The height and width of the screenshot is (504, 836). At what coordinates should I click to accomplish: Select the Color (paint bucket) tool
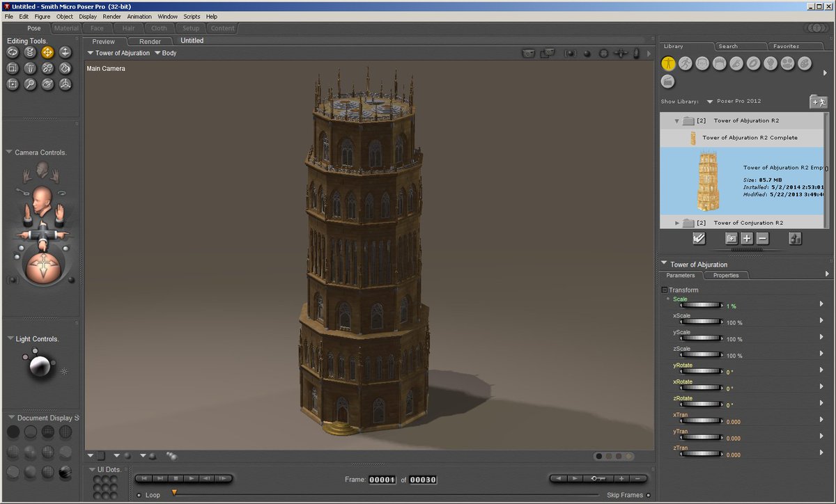point(65,68)
